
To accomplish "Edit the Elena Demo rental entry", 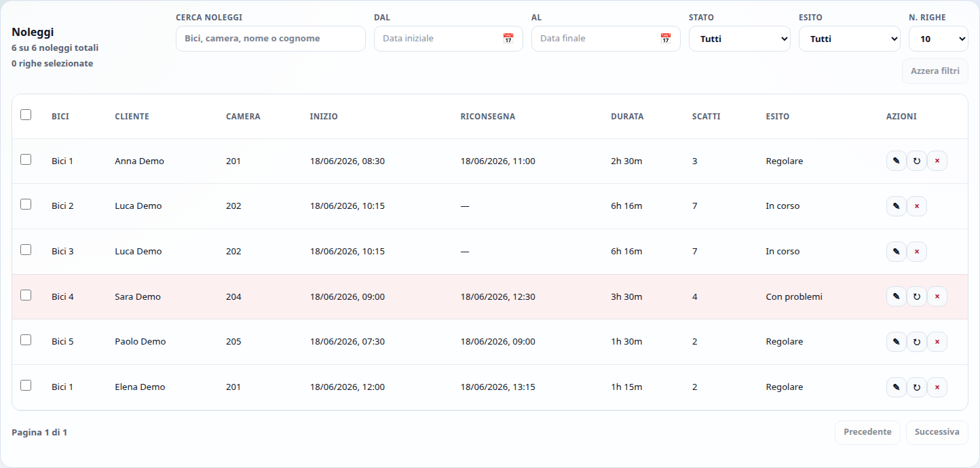I will [896, 387].
